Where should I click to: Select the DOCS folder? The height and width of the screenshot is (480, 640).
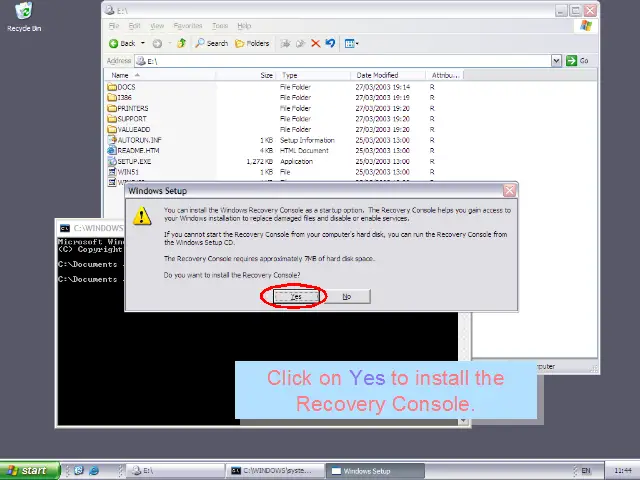click(x=122, y=87)
